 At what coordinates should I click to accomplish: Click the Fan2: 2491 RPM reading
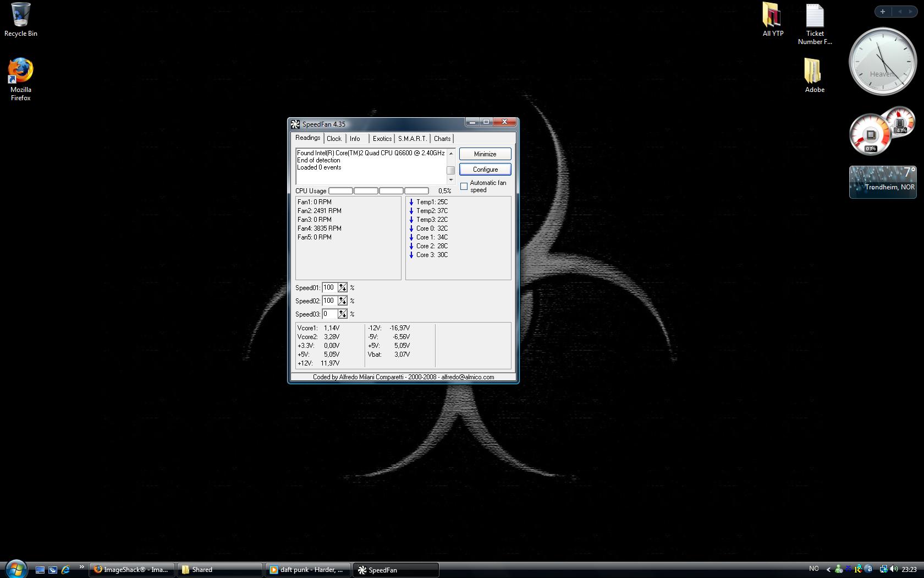[320, 211]
